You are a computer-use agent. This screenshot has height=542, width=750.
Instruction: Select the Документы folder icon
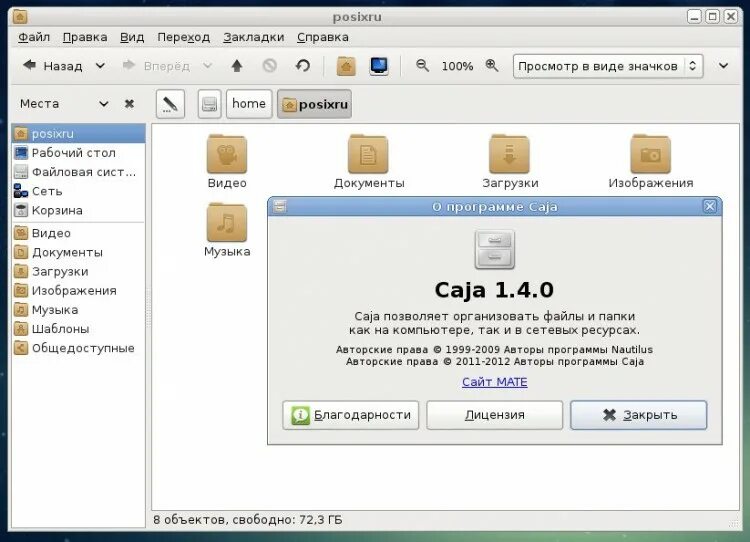tap(368, 154)
